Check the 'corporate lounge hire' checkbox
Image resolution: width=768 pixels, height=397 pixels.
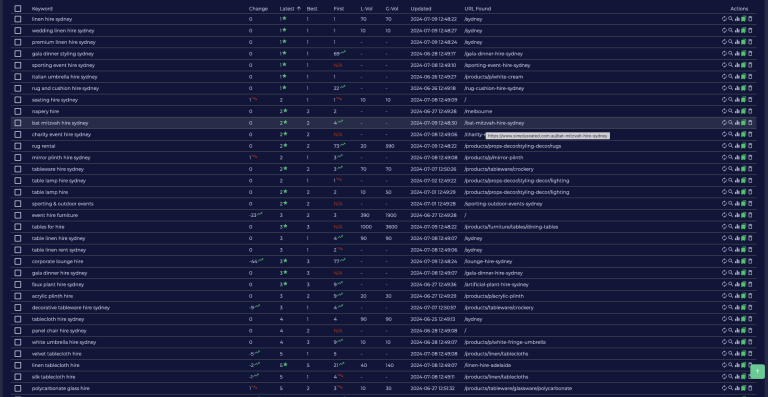[x=18, y=261]
